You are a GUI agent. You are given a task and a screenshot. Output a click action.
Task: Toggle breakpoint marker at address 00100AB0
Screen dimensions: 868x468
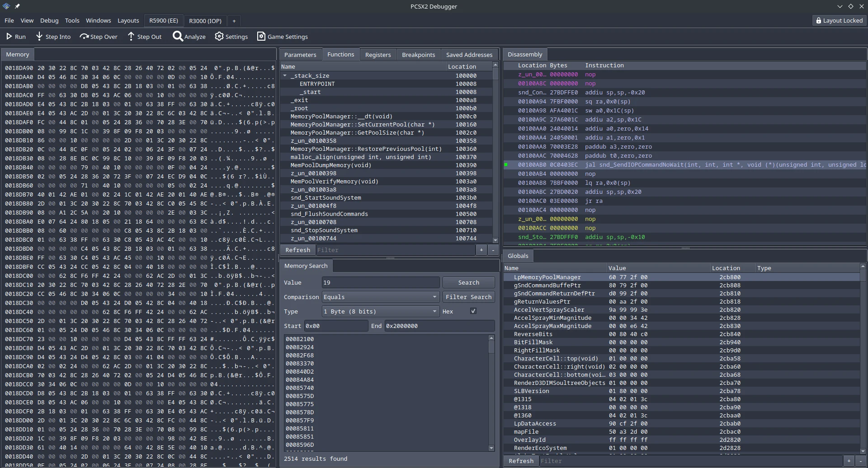[x=506, y=165]
